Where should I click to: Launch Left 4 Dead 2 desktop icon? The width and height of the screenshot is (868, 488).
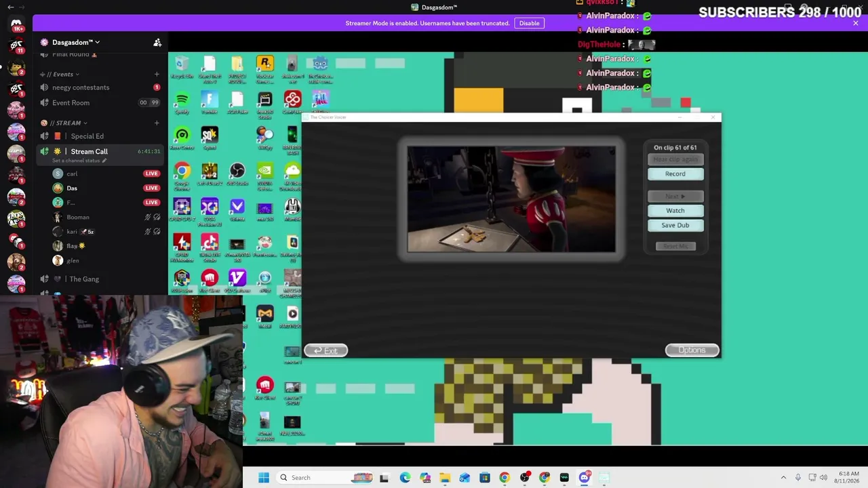[210, 174]
